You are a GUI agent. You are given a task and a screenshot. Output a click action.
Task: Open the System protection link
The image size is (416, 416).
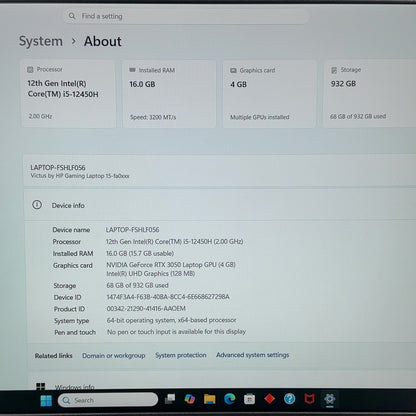point(181,355)
